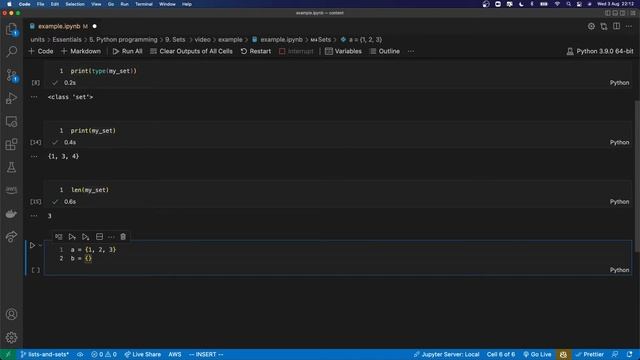Open the Extensions view

coord(11,144)
